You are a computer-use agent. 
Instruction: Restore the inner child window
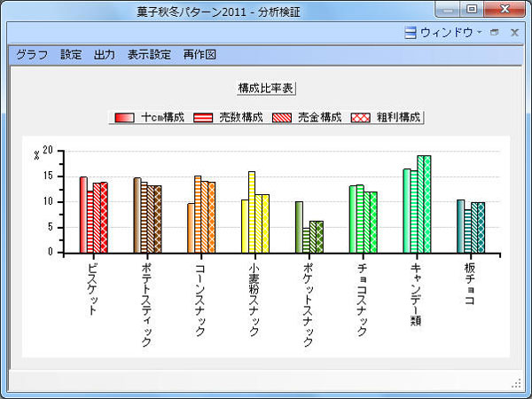[x=495, y=33]
